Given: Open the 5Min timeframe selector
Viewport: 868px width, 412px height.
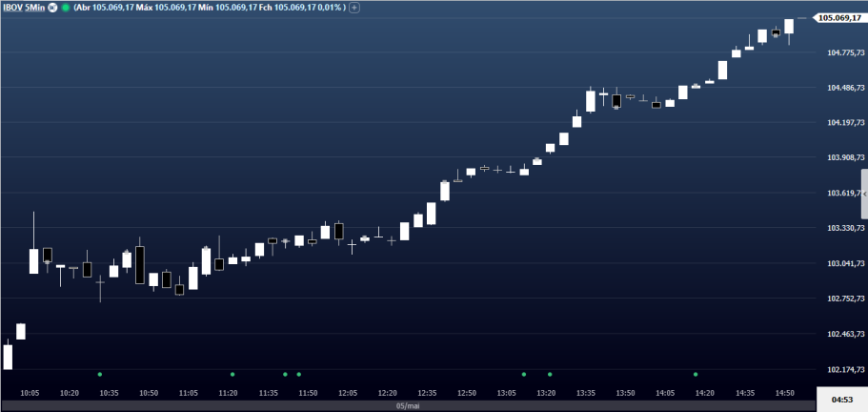Looking at the screenshot, I should 36,8.
